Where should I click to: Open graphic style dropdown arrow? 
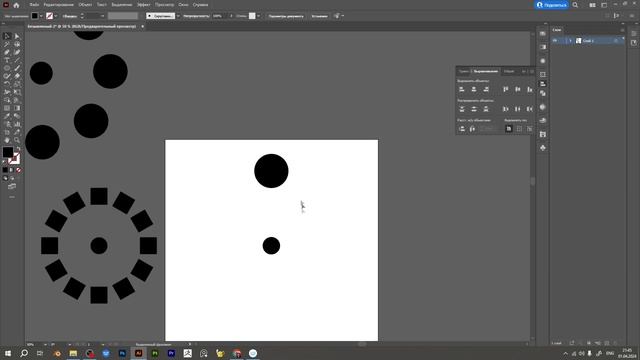(258, 16)
